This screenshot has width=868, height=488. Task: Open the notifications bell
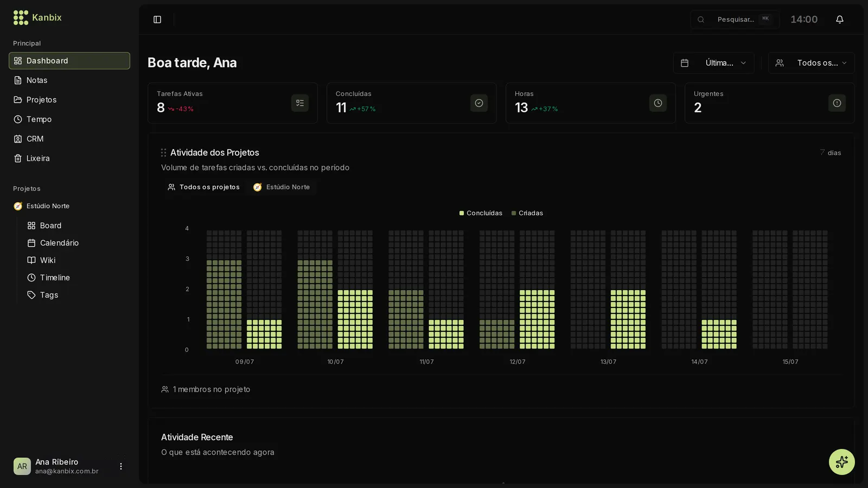[840, 20]
